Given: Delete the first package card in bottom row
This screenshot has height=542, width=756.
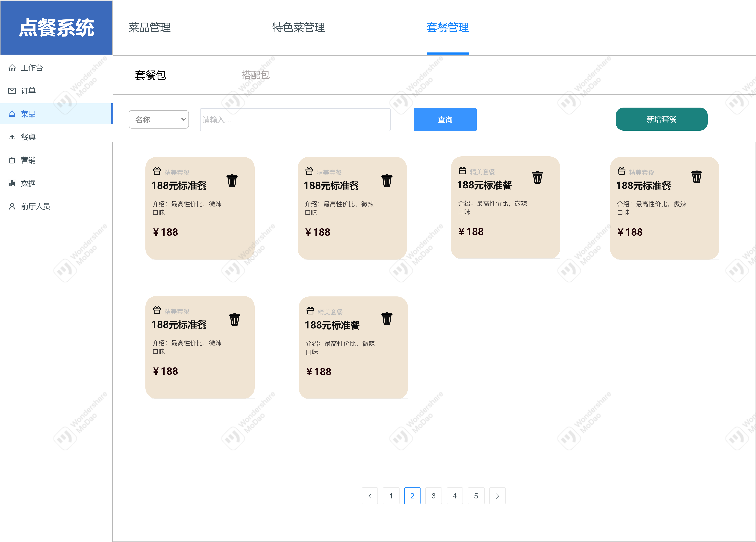Looking at the screenshot, I should point(234,320).
